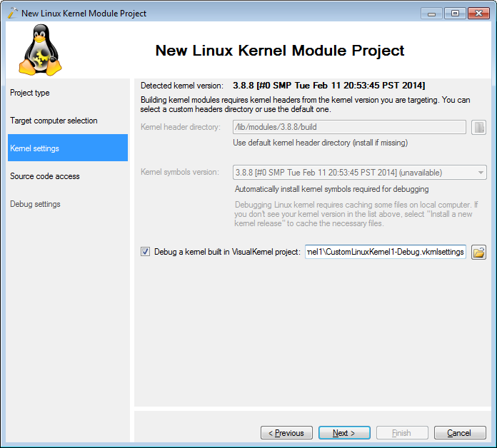Click the disabled Finish button
Image resolution: width=497 pixels, height=448 pixels.
click(402, 433)
